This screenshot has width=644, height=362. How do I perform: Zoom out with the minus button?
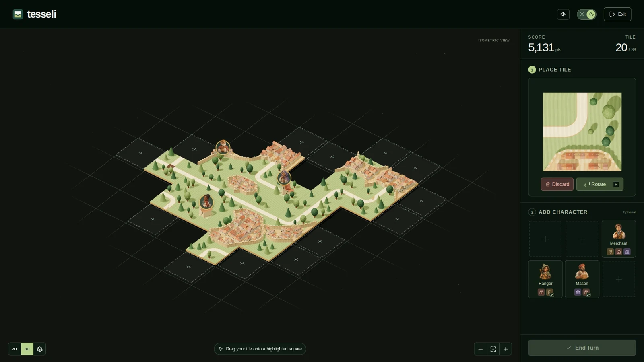coord(480,349)
